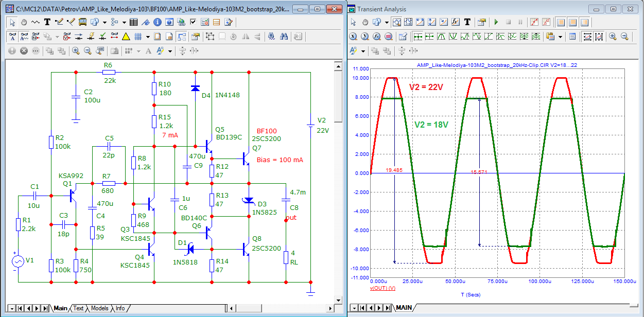Zoom in on the schematic with magnifier-plus
Image resolution: width=644 pixels, height=317 pixels.
coord(76,50)
